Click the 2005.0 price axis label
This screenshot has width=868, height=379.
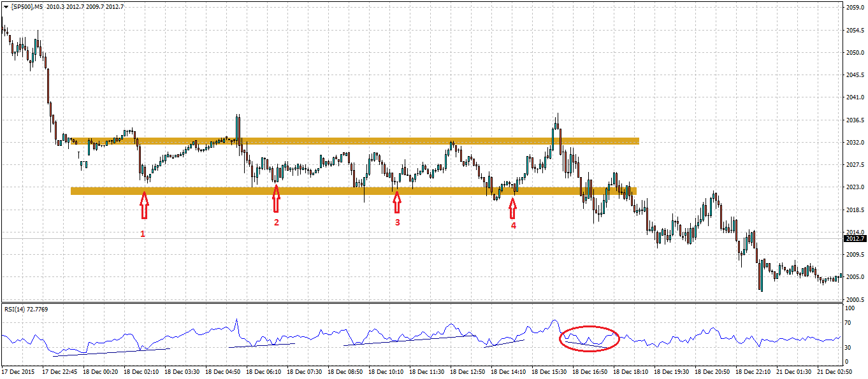854,276
